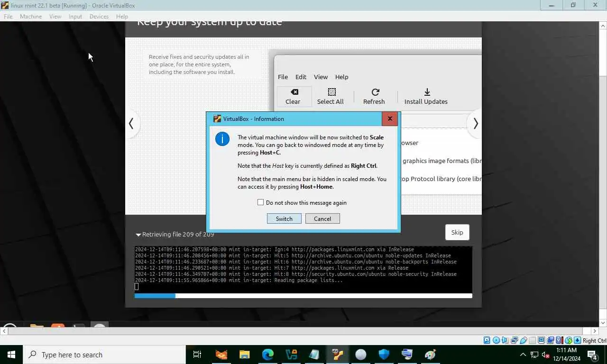
Task: Click the USB devices indicator in VirtualBox status bar
Action: [524, 340]
